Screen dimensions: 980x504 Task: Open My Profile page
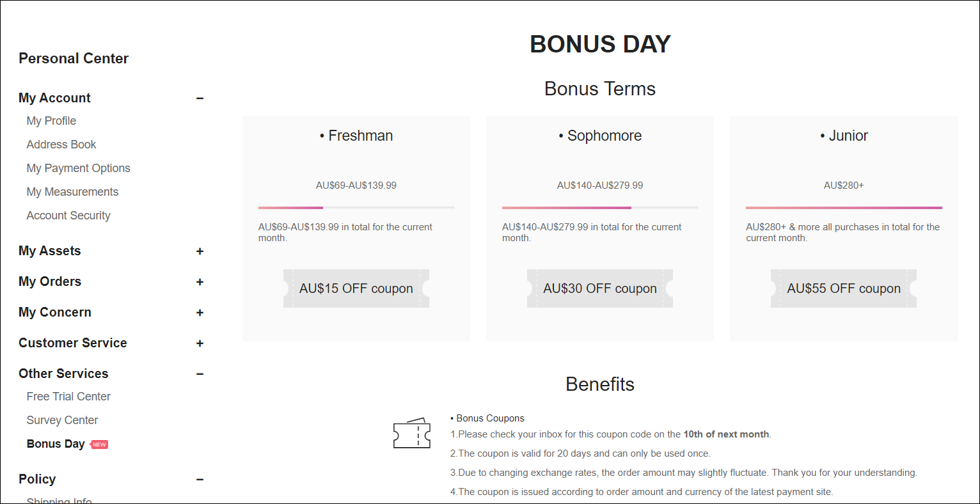[51, 121]
